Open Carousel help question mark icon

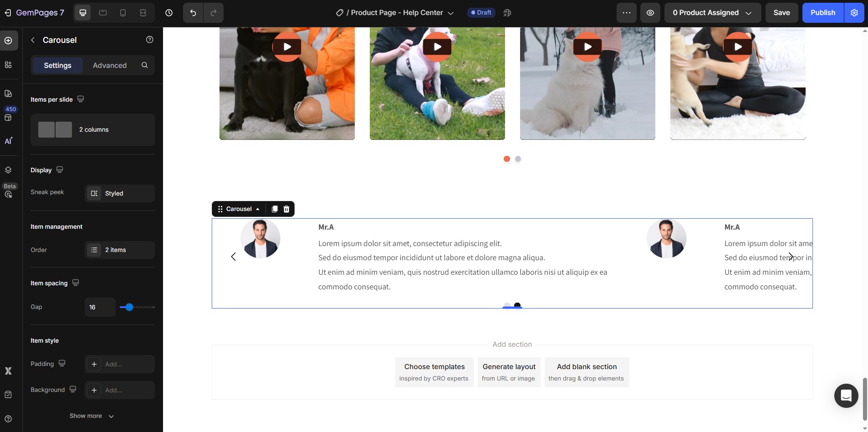[149, 40]
